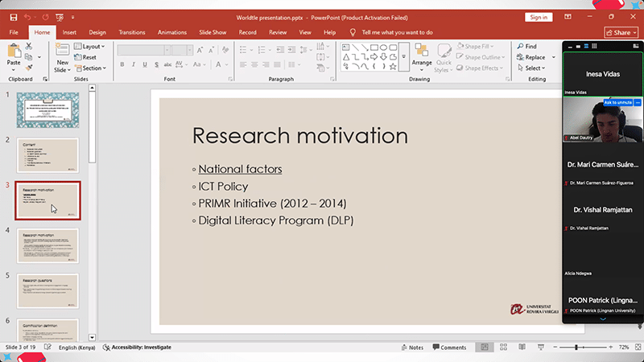
Task: Expand the Section dropdown
Action: point(92,68)
